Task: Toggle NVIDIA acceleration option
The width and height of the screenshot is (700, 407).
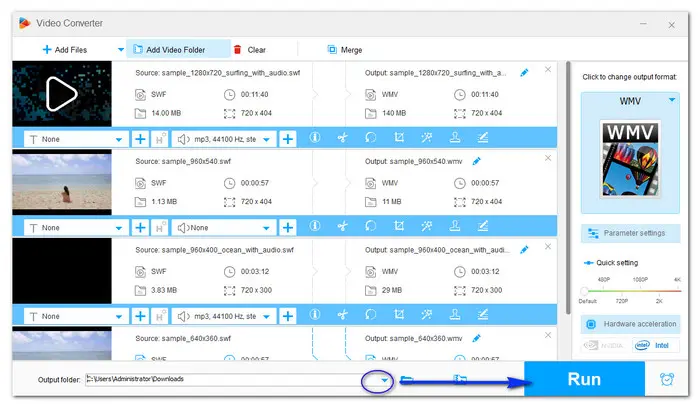Action: tap(605, 345)
